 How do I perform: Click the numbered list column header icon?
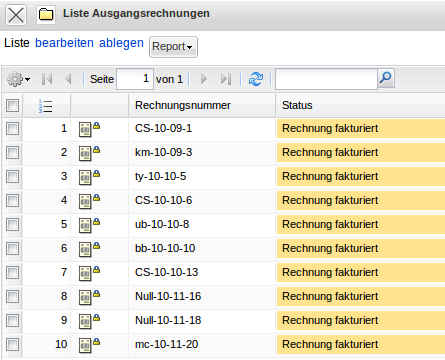pyautogui.click(x=45, y=106)
